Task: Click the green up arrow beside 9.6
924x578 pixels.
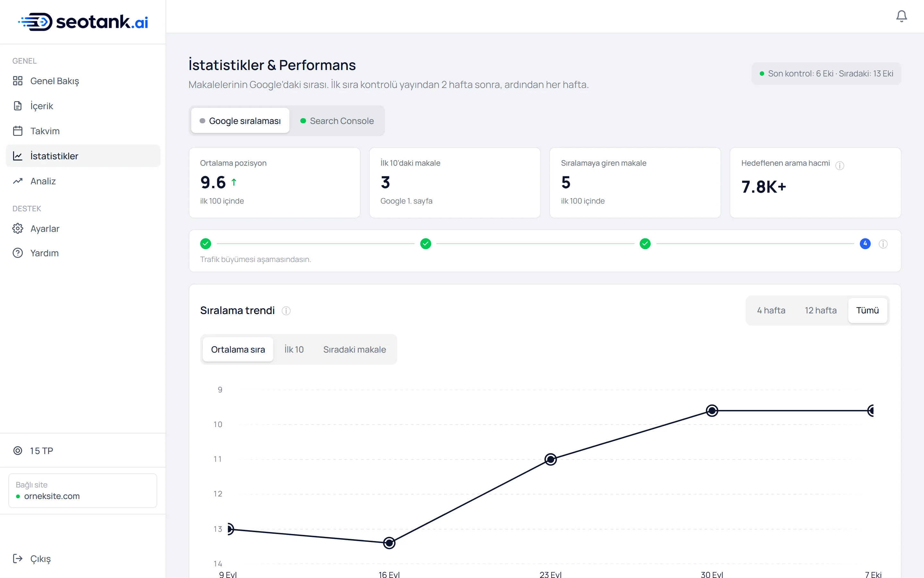Action: pos(234,182)
